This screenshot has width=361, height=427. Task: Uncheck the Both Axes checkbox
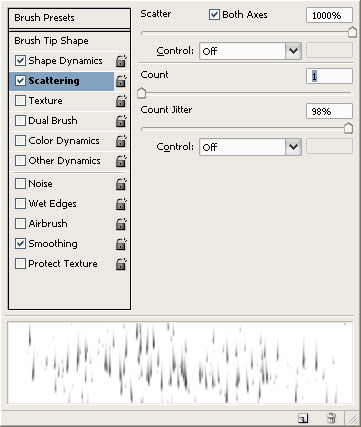point(214,15)
